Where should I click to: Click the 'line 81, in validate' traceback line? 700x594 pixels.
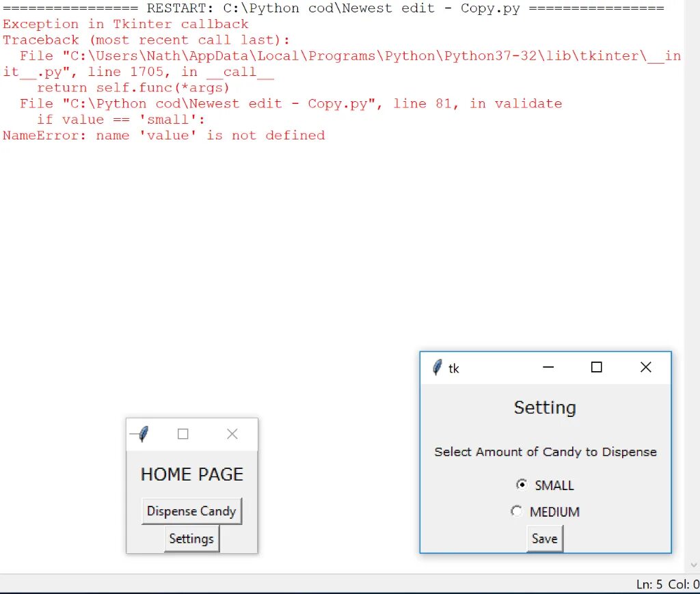point(291,103)
